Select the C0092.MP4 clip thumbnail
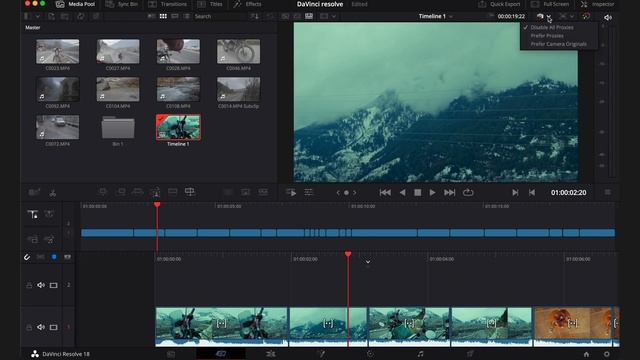640x360 pixels. click(x=58, y=89)
